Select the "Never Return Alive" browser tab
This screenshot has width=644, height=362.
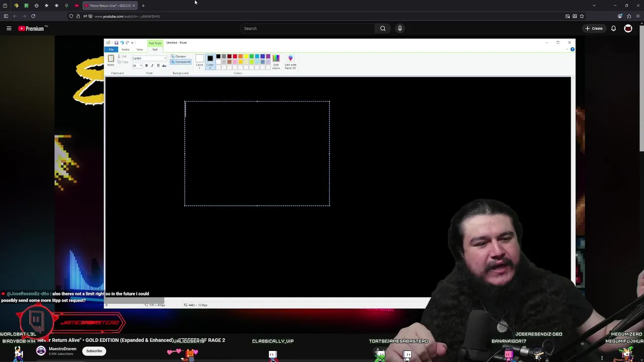pyautogui.click(x=110, y=6)
